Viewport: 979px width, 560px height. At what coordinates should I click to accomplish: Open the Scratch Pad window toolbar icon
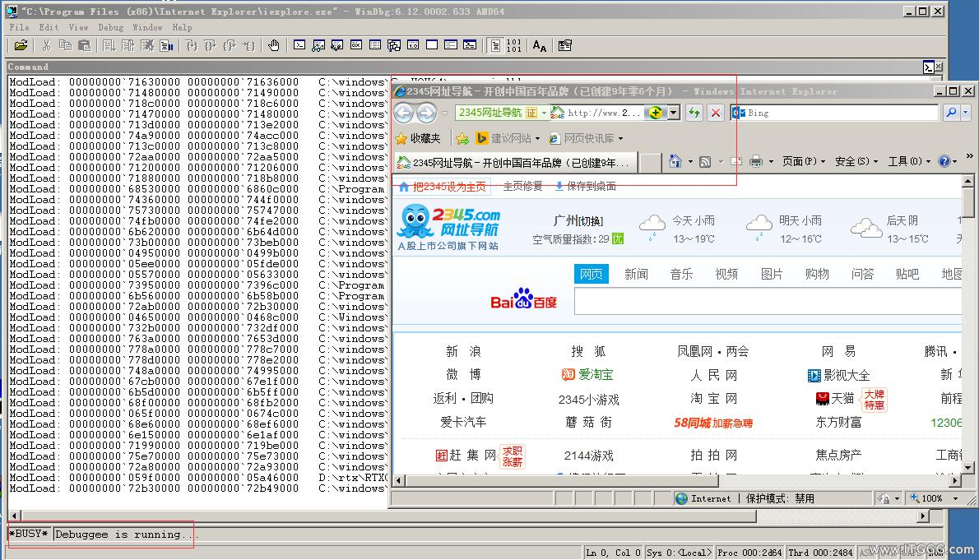point(432,45)
